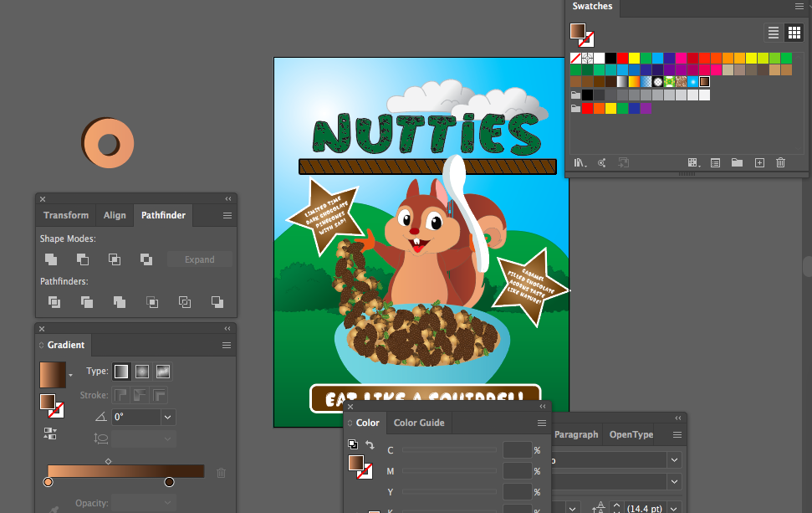
Task: Open the font size dropdown
Action: (x=673, y=508)
